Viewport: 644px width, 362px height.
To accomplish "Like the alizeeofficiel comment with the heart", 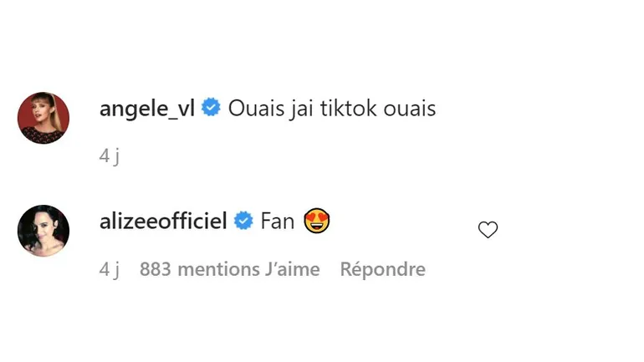I will [488, 230].
